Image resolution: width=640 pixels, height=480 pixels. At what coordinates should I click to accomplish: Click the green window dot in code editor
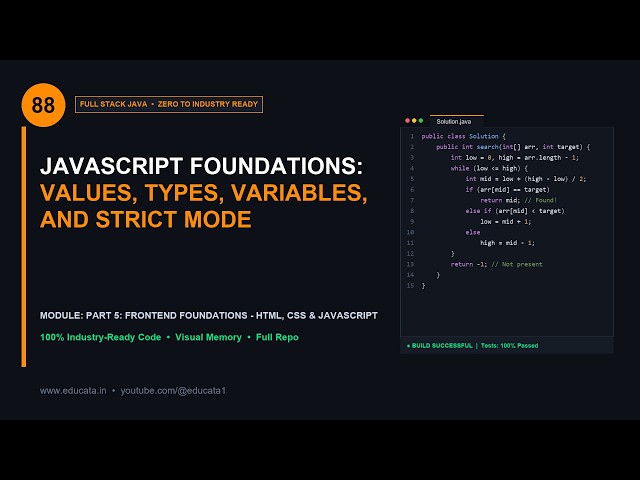pyautogui.click(x=421, y=121)
